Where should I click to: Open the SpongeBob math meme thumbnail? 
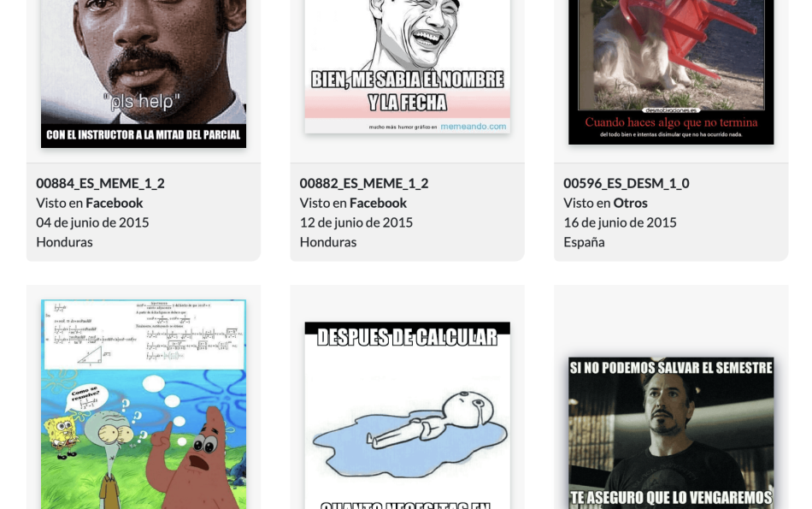point(144,405)
